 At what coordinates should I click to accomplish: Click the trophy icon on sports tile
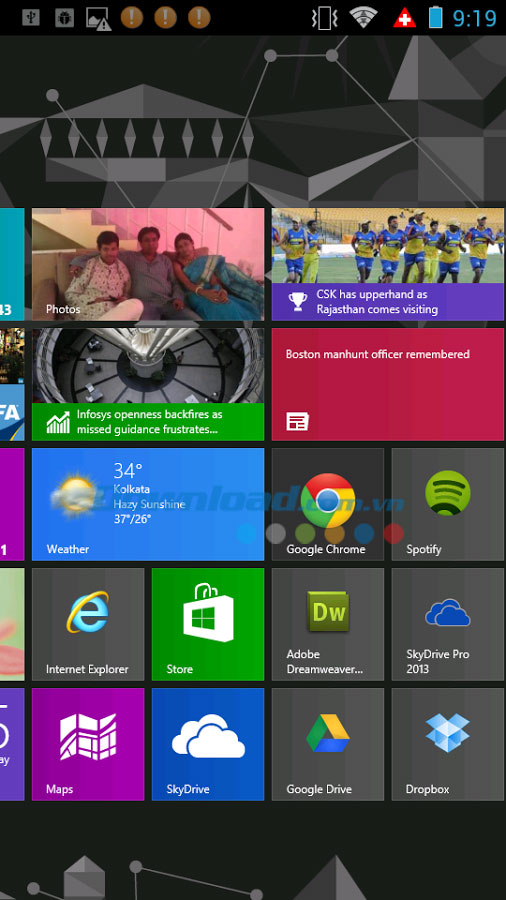click(297, 302)
